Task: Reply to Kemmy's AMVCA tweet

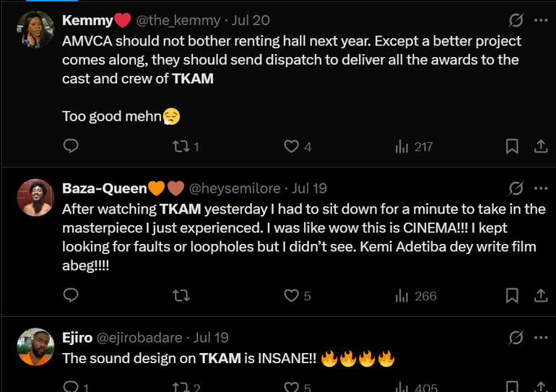Action: coord(71,147)
